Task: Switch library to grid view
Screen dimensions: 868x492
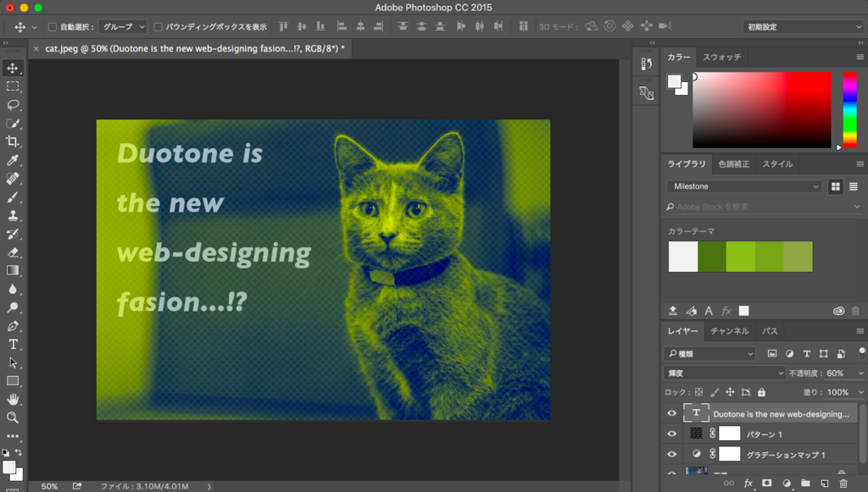Action: 835,187
